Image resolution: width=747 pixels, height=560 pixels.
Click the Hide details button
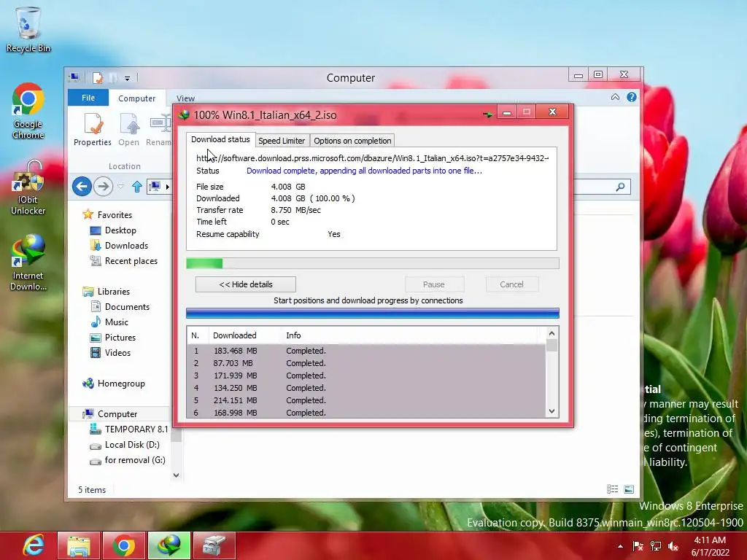[246, 284]
